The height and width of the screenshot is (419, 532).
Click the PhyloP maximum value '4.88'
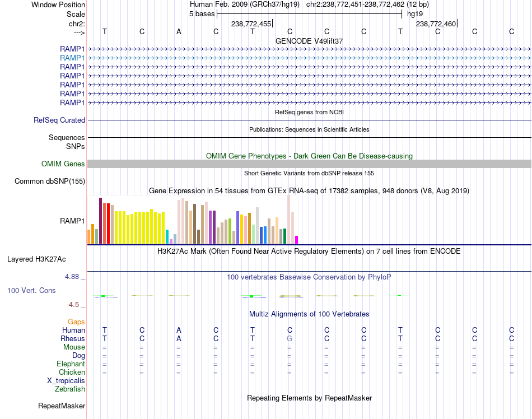(x=72, y=277)
